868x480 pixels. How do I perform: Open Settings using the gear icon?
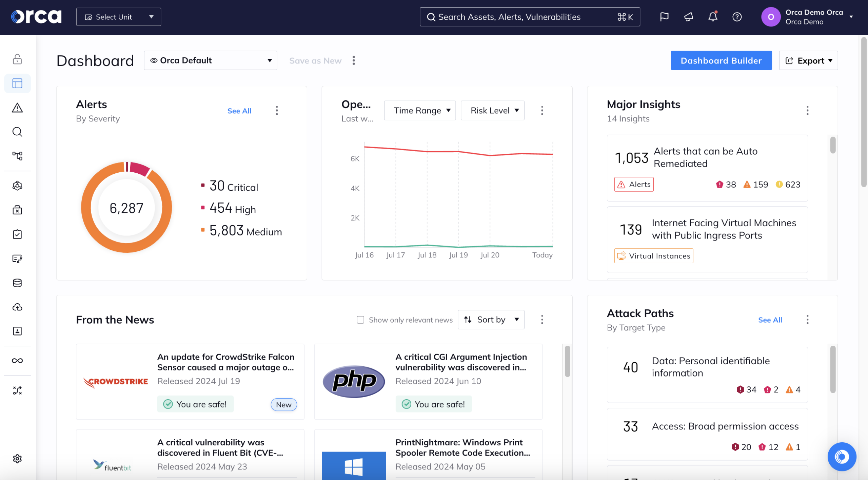coord(17,459)
